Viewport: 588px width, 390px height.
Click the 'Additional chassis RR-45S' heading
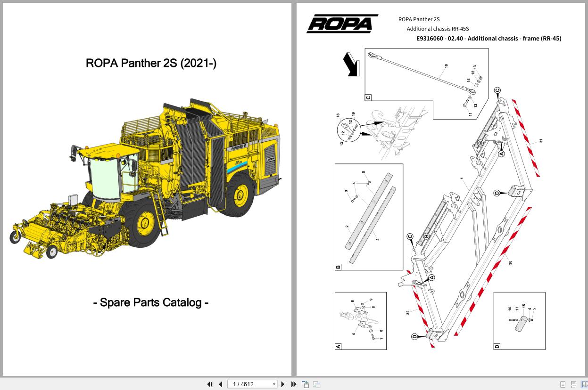(x=438, y=29)
